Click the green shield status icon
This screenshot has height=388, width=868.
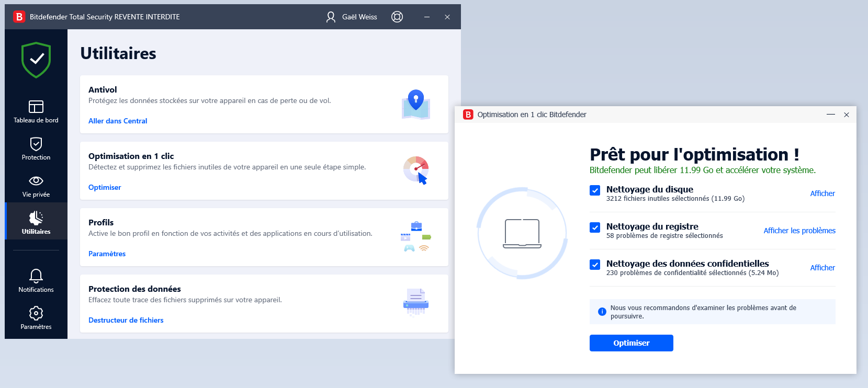click(x=36, y=60)
